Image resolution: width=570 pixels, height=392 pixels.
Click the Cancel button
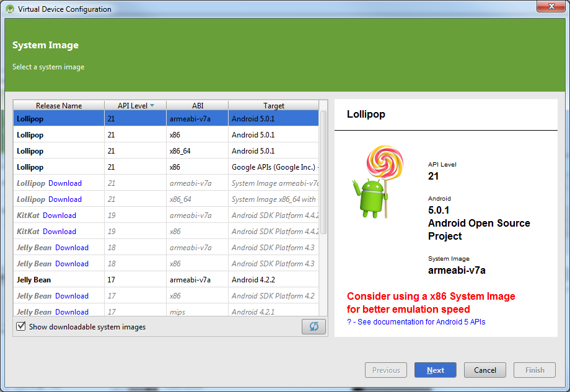(x=484, y=370)
